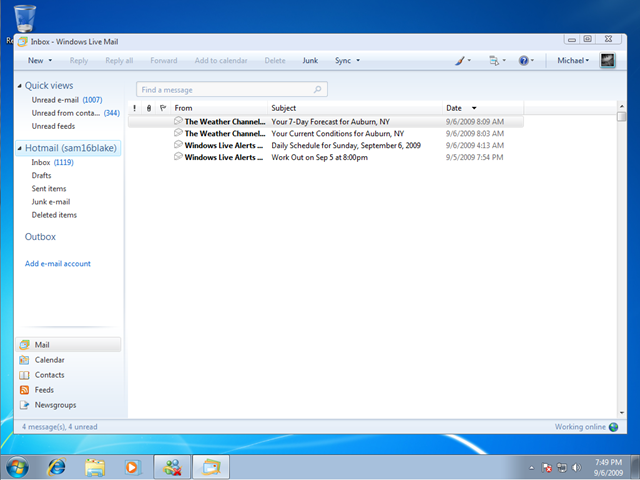Open the Sent items folder

pos(49,189)
